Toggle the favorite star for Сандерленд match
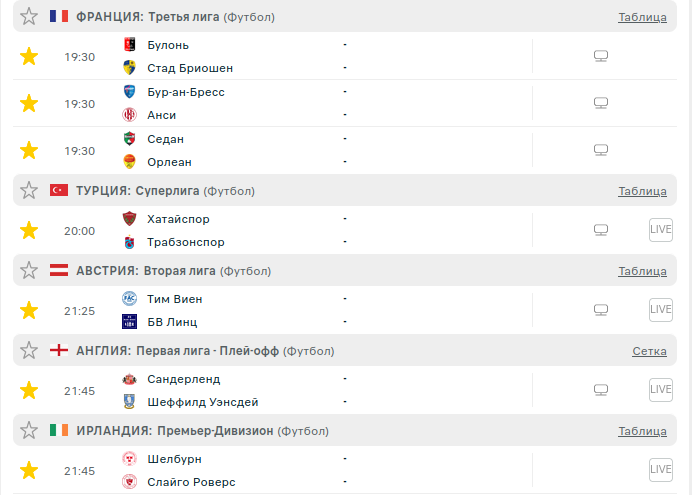This screenshot has width=692, height=495. [29, 391]
